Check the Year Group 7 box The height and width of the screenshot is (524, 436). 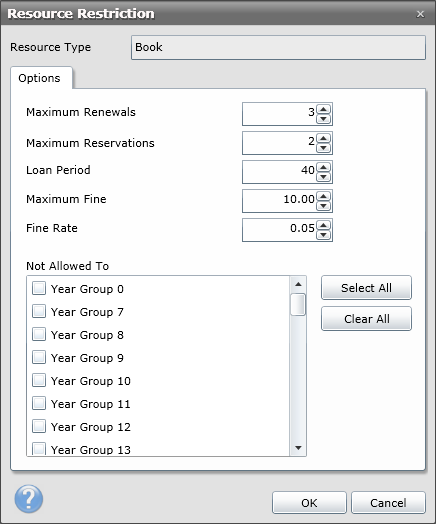coord(39,311)
